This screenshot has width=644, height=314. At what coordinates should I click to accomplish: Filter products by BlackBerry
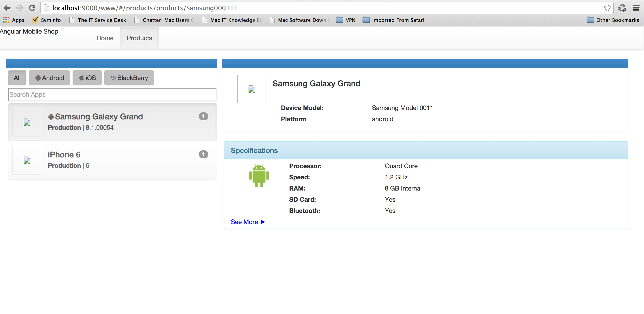[129, 78]
